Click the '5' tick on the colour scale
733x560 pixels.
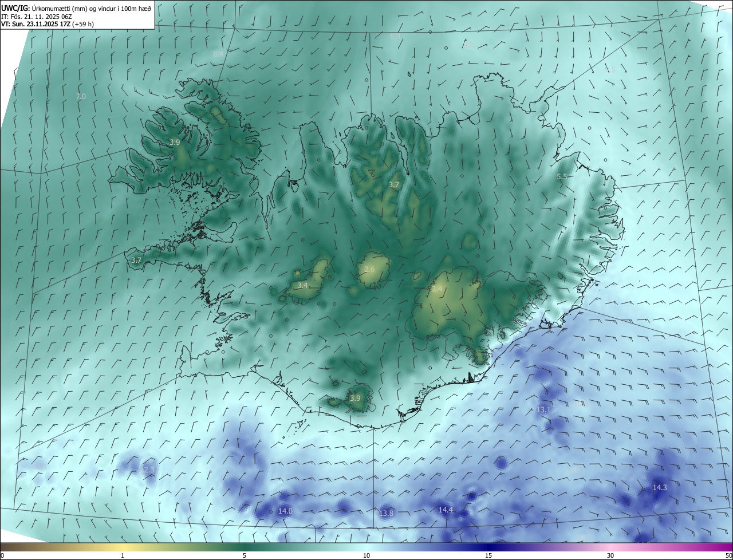point(245,555)
